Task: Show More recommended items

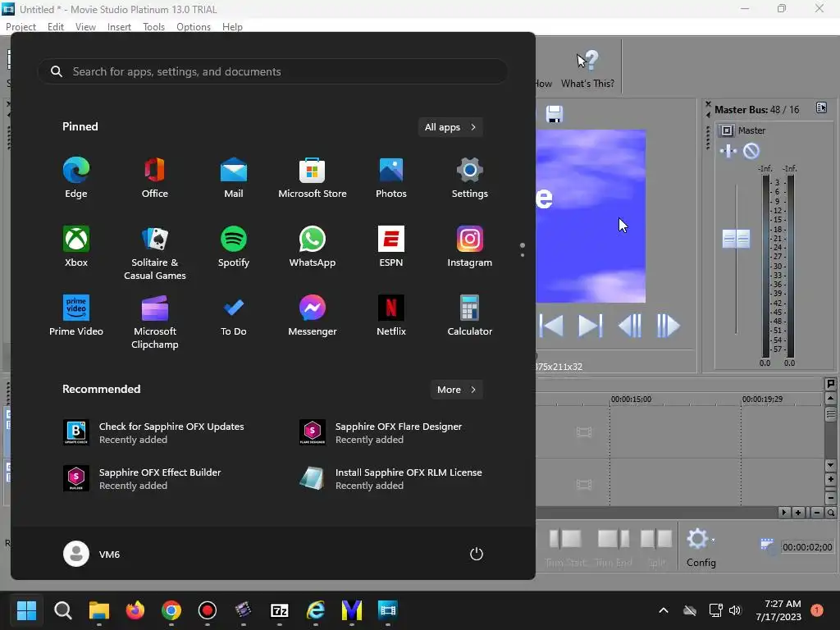Action: 456,390
